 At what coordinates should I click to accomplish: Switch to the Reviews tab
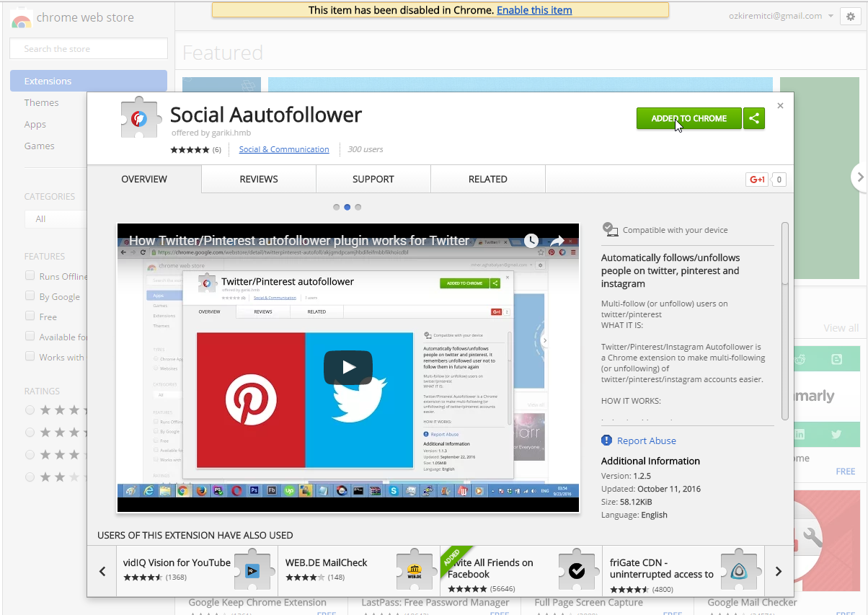point(259,179)
